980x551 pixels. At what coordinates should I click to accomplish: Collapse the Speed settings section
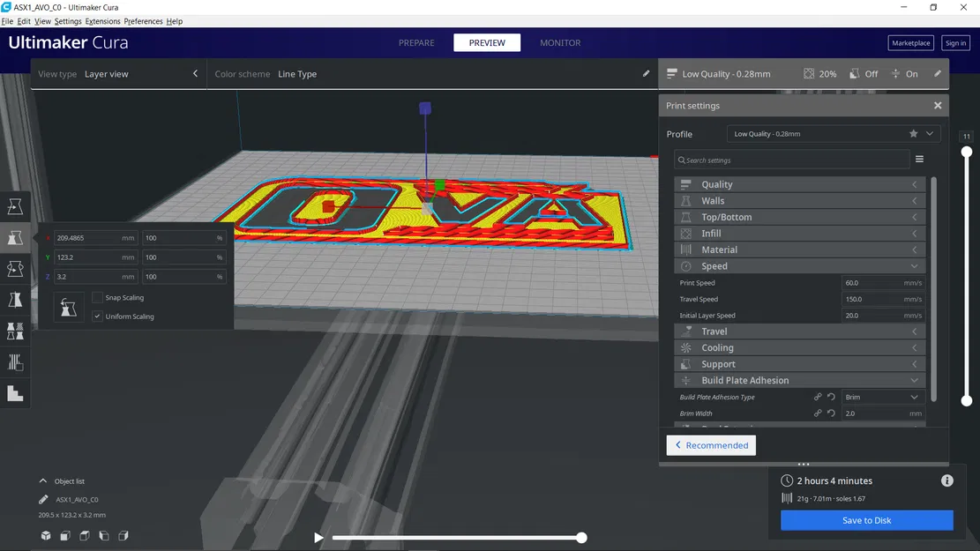(799, 266)
